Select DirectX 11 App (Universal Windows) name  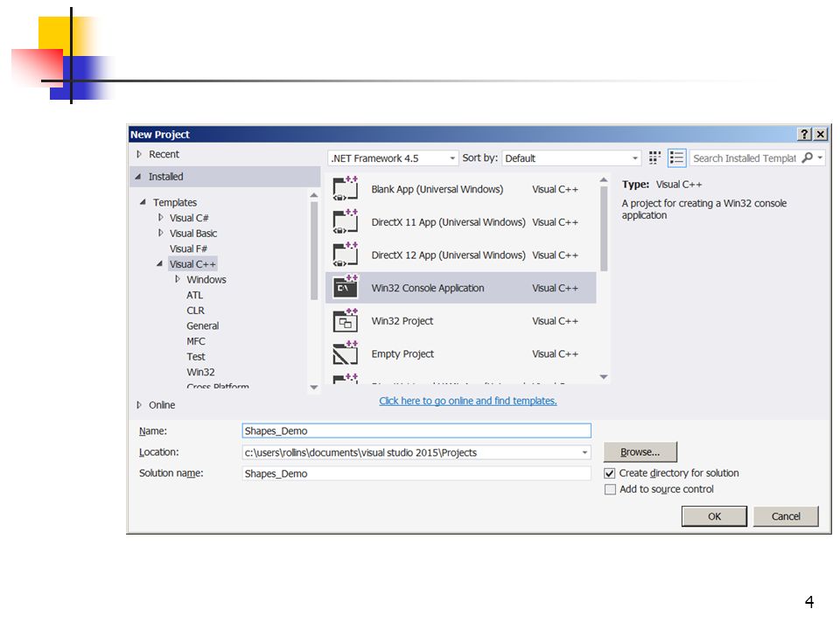[x=448, y=222]
